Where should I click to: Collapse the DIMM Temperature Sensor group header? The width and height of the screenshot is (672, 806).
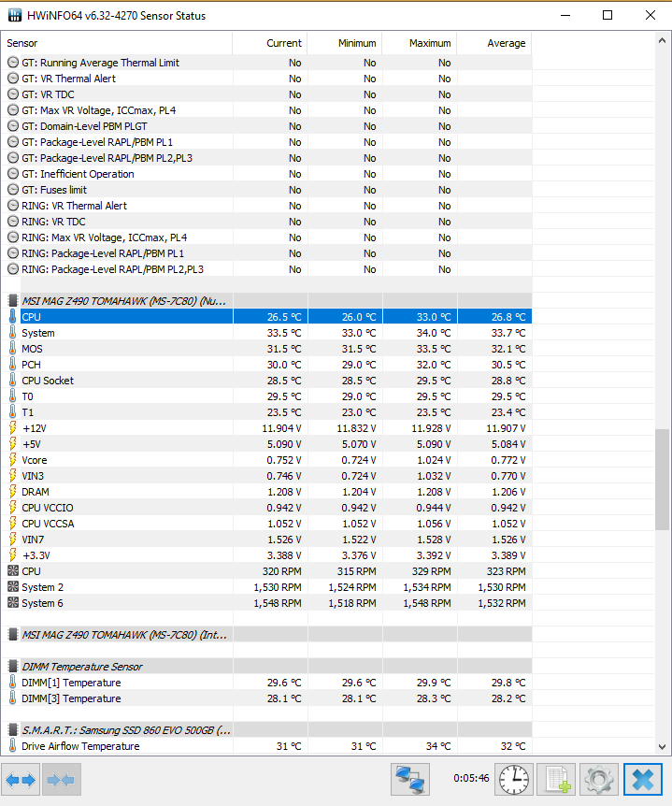point(266,667)
